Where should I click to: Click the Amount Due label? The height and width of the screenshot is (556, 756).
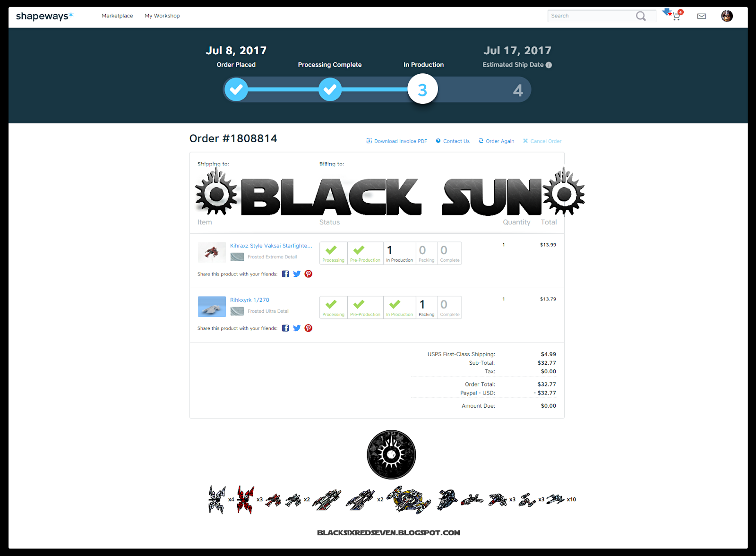point(478,406)
